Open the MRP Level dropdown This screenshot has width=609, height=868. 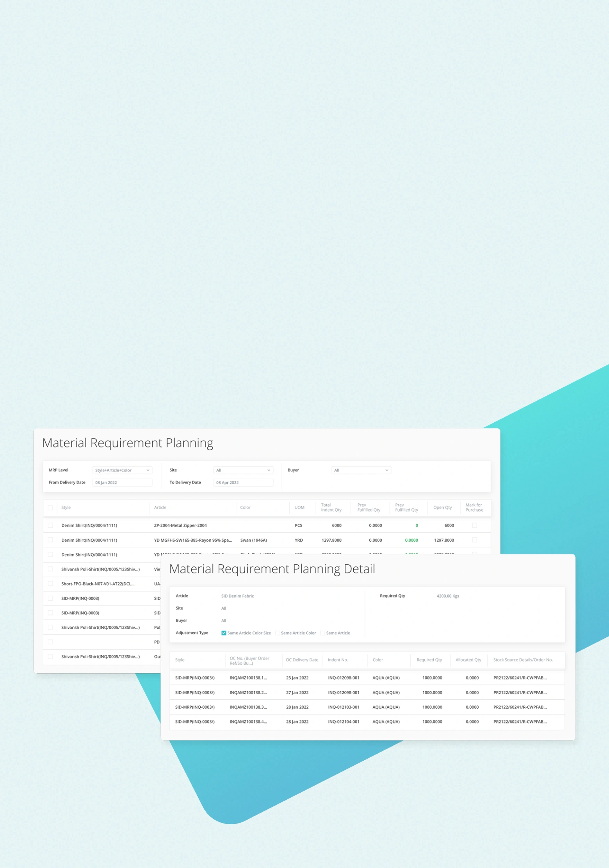(x=122, y=470)
